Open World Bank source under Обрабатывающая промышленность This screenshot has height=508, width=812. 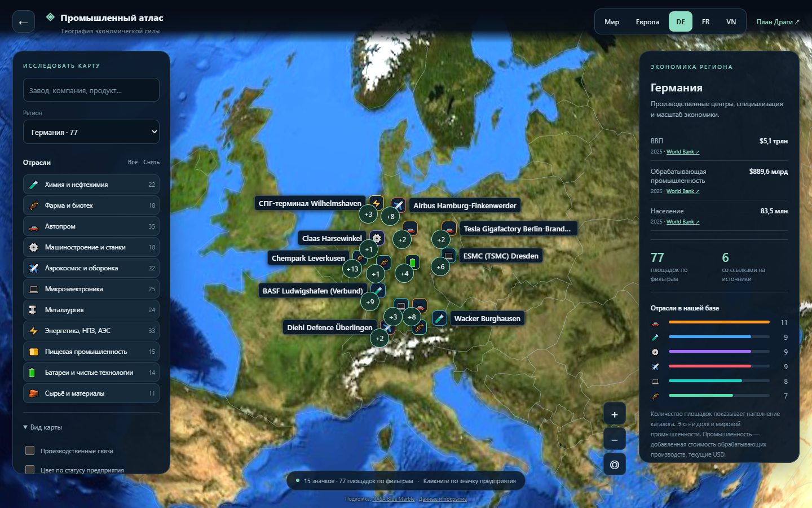(x=683, y=191)
